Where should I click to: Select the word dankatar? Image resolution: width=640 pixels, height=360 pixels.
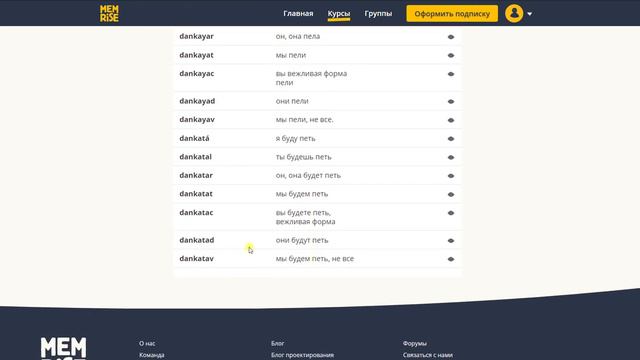coord(196,175)
